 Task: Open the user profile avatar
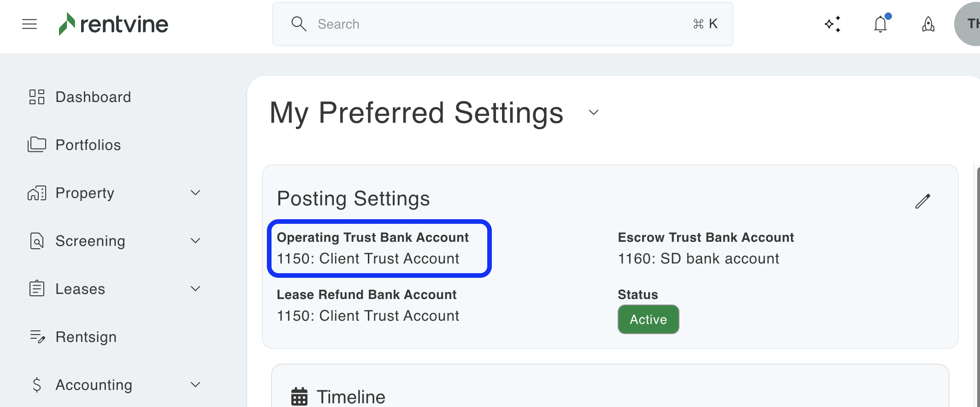coord(969,24)
